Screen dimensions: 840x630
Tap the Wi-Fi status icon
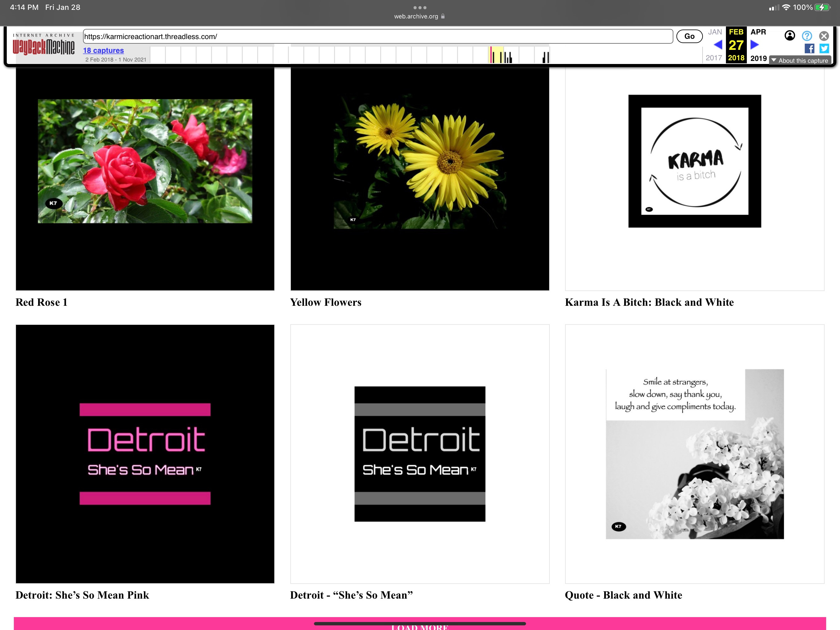[786, 8]
